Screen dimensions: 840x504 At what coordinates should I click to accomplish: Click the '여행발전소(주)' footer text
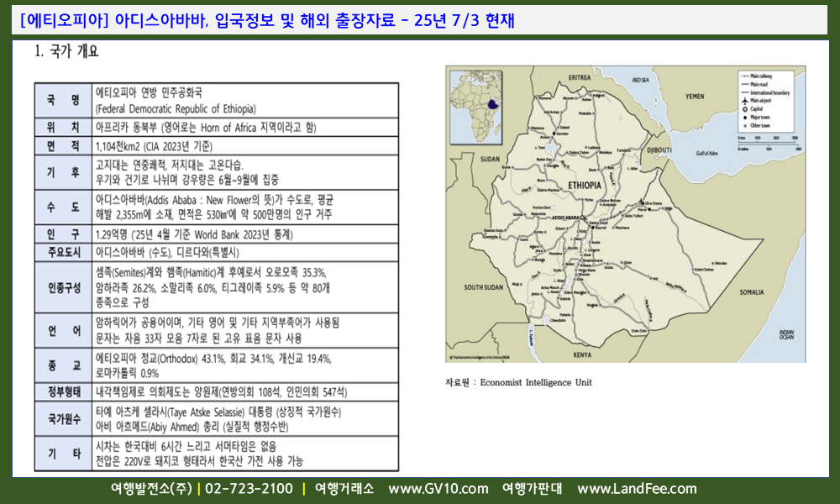[151, 489]
